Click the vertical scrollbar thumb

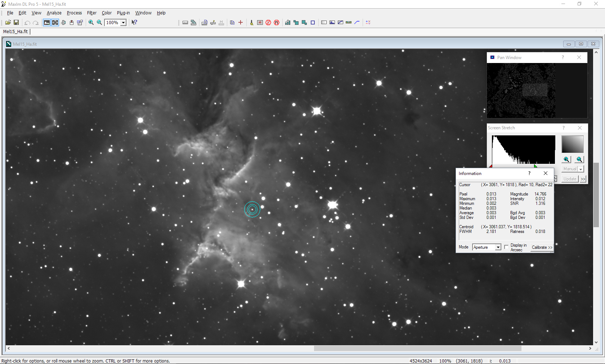pyautogui.click(x=596, y=195)
